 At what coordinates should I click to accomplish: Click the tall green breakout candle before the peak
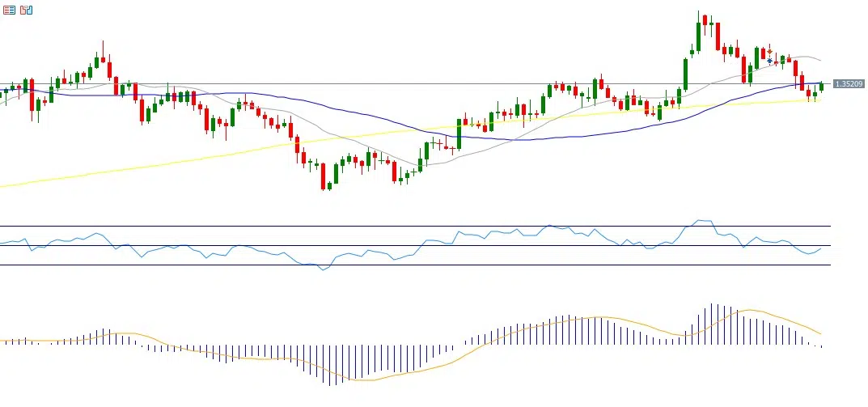coord(685,73)
